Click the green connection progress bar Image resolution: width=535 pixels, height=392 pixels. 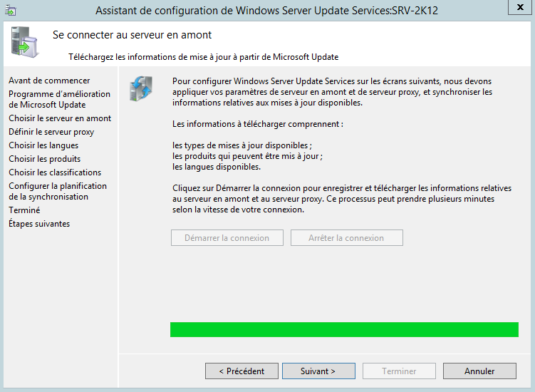[344, 329]
